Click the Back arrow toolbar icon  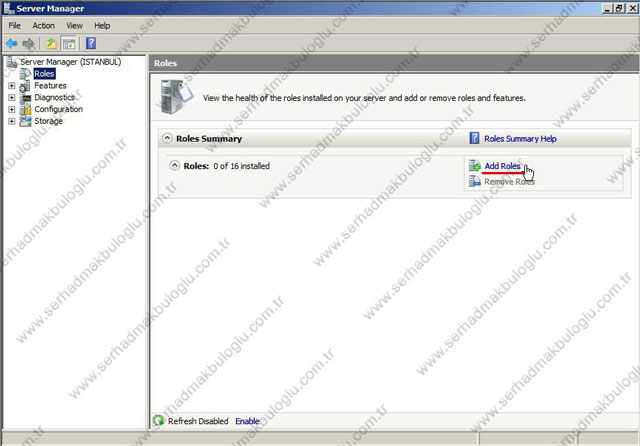coord(11,43)
